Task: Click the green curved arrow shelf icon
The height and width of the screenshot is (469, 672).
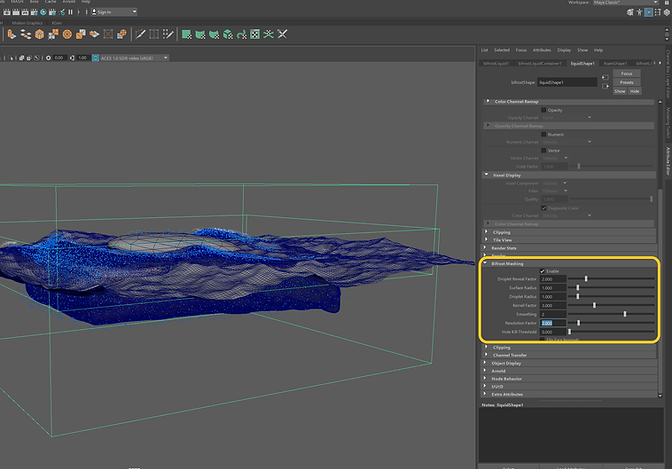Action: [241, 34]
